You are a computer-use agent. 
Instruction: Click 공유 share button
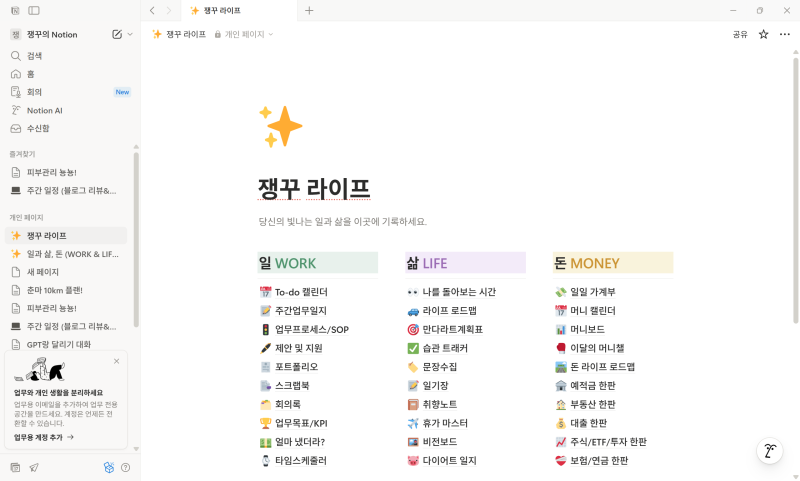coord(740,34)
